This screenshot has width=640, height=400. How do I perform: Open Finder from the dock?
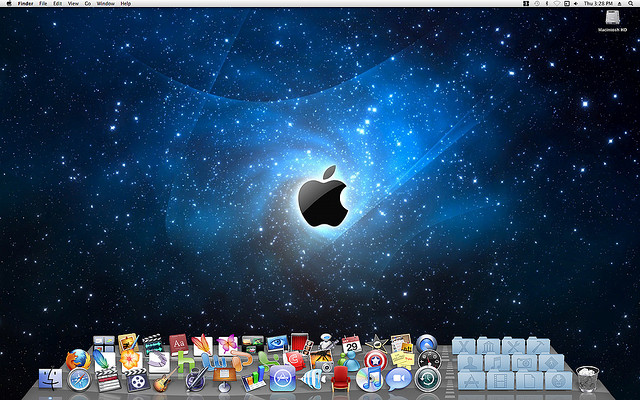click(51, 378)
